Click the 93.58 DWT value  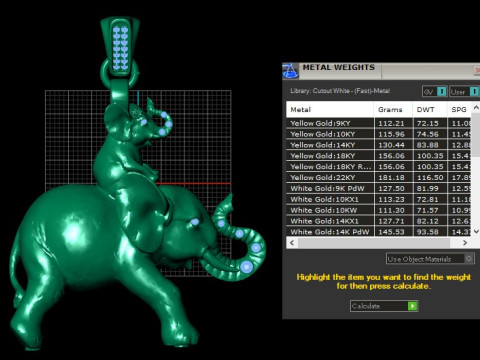(428, 232)
